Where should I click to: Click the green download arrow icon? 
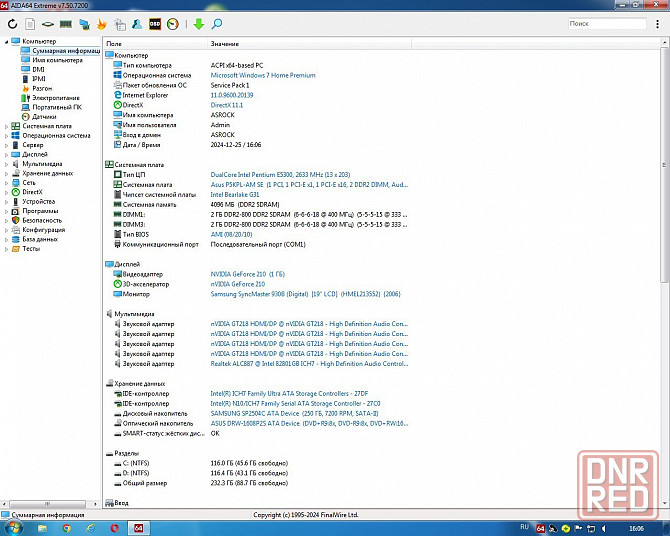[x=199, y=24]
